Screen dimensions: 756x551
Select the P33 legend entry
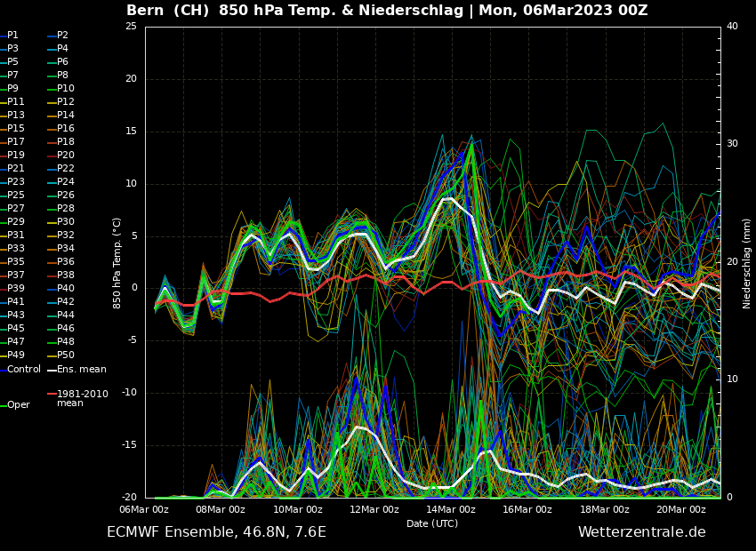coord(12,249)
